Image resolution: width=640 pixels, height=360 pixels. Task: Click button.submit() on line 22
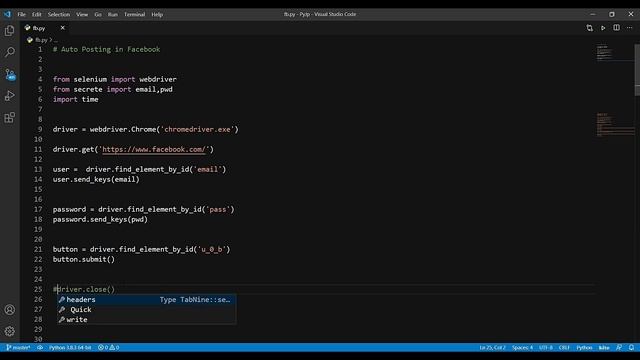pos(84,259)
